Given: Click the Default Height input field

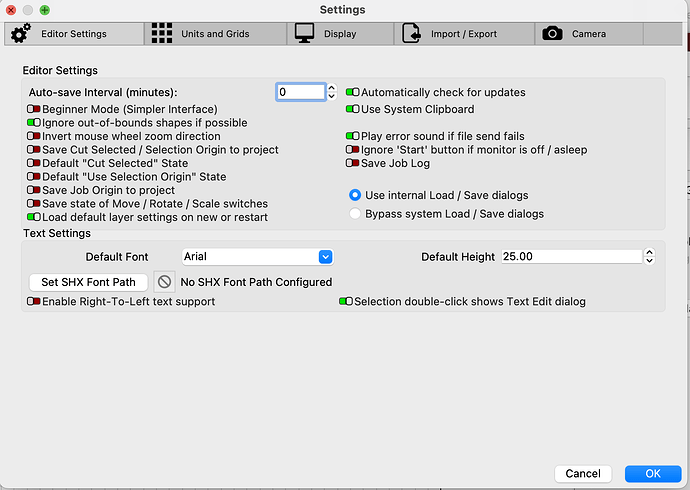Looking at the screenshot, I should (x=572, y=256).
